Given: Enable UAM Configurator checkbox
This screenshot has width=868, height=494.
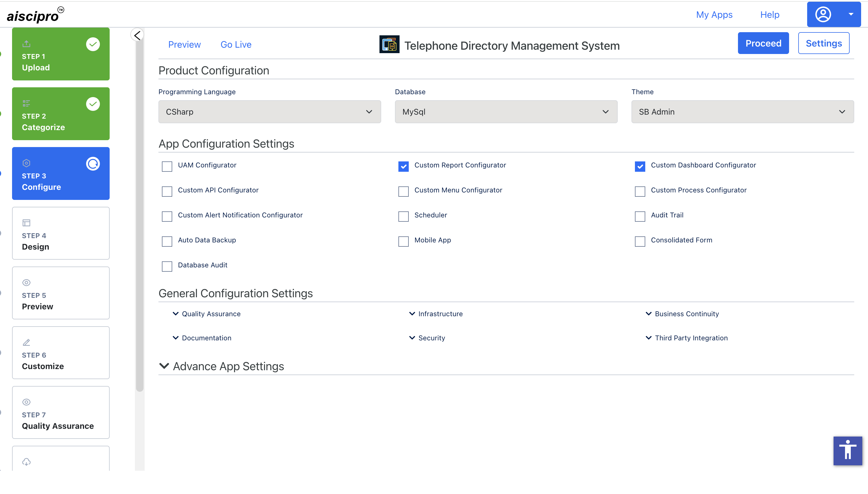Looking at the screenshot, I should [167, 166].
